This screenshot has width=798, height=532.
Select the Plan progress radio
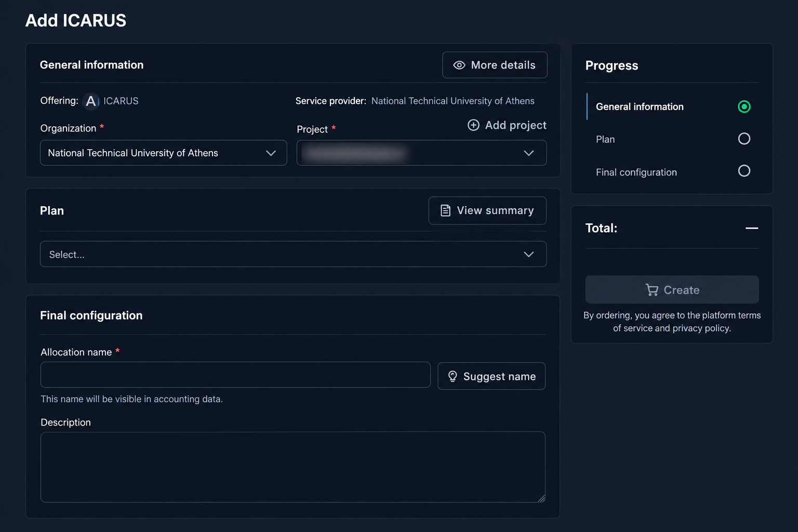coord(744,139)
